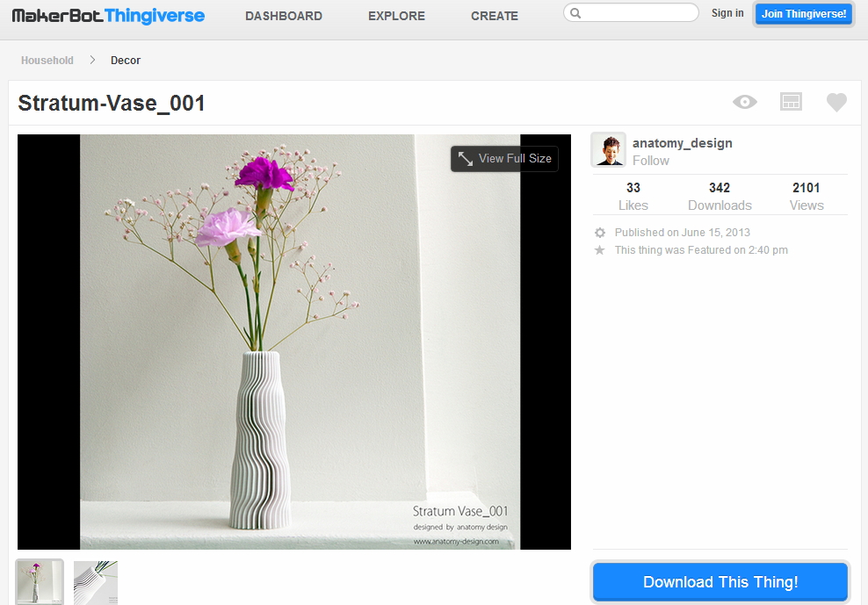Viewport: 868px width, 605px height.
Task: Focus the search input field
Action: (x=640, y=13)
